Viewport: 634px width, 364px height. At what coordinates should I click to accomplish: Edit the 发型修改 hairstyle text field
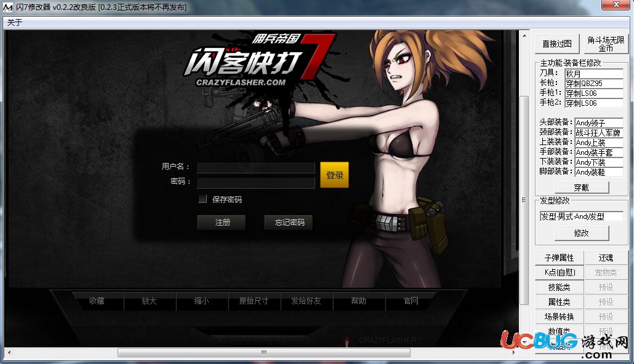[581, 216]
